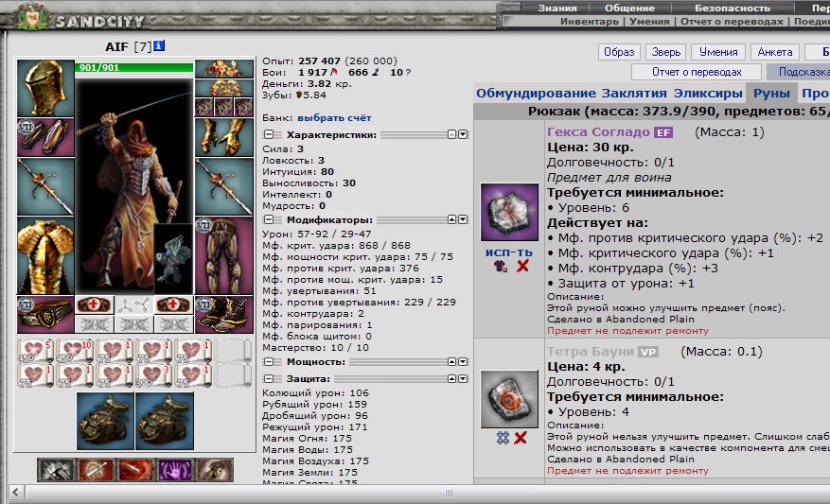Click the Гекса Согладо rune image
The image size is (830, 504).
coord(509,212)
